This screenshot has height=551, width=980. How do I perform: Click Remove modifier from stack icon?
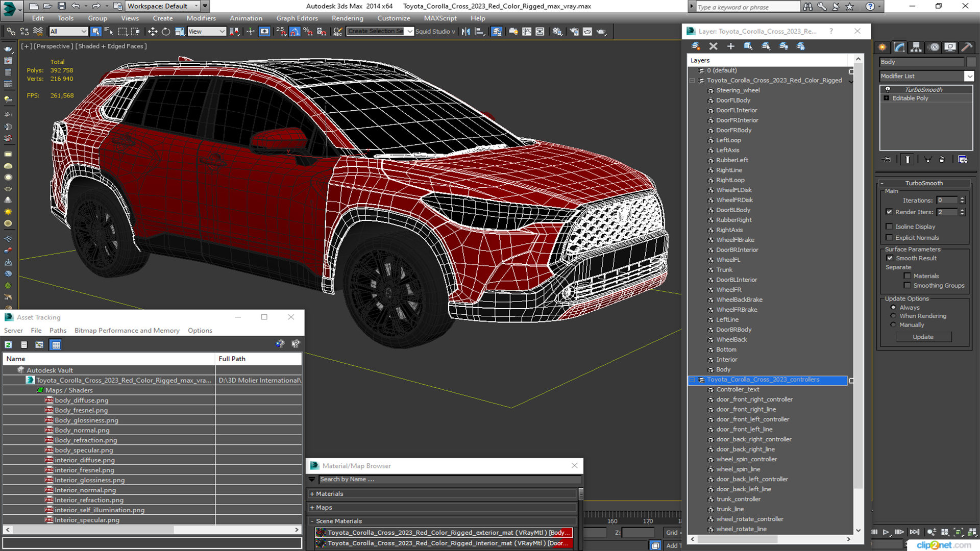point(942,160)
